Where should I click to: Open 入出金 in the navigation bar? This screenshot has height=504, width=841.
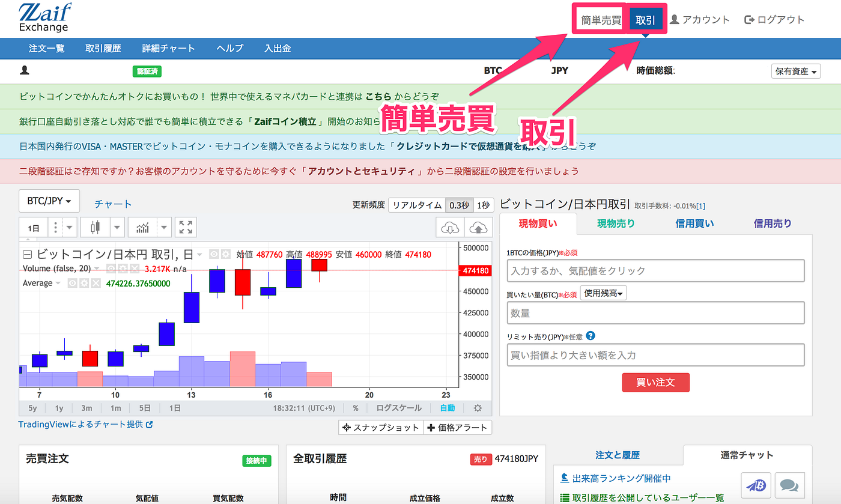(278, 49)
